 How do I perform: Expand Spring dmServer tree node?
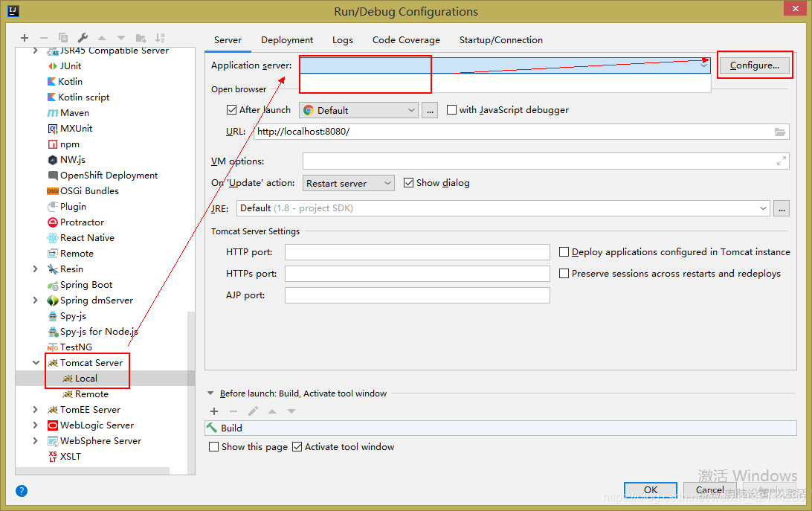tap(36, 300)
